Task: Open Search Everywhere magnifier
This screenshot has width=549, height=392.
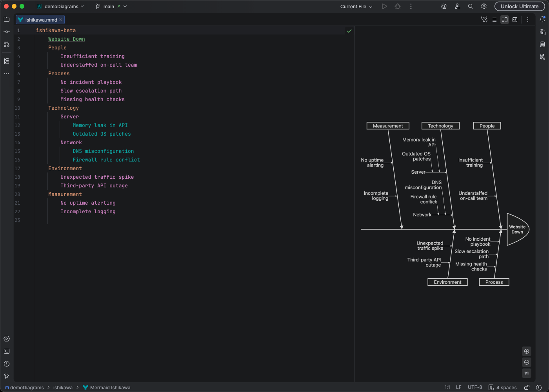Action: pos(470,6)
